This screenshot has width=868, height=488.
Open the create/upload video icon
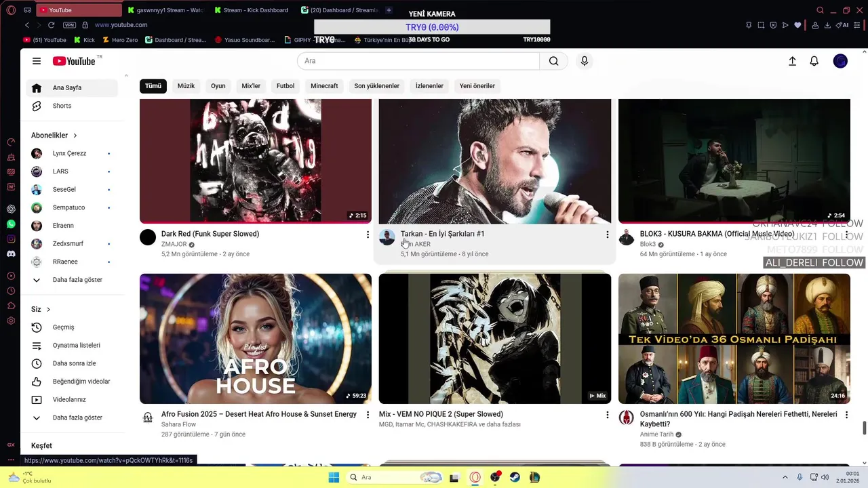[x=792, y=61]
